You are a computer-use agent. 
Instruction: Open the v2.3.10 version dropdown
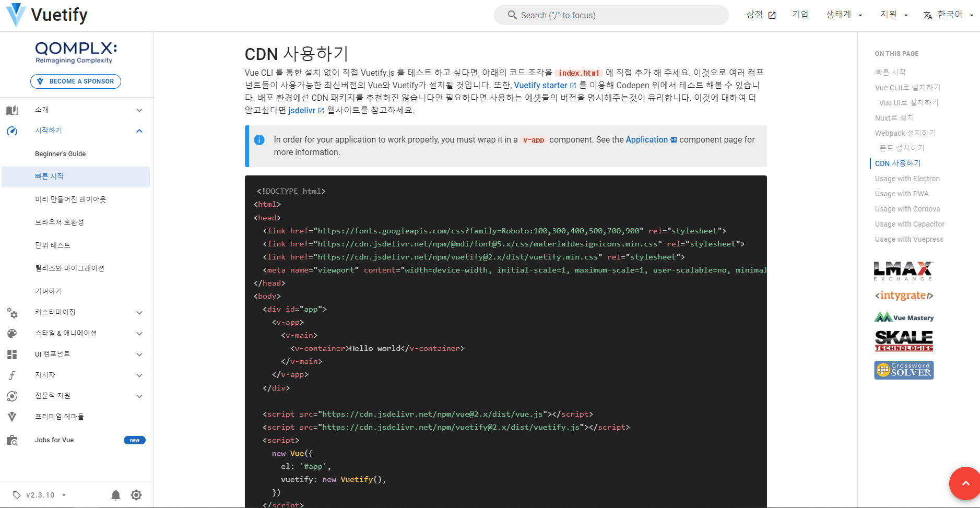39,495
